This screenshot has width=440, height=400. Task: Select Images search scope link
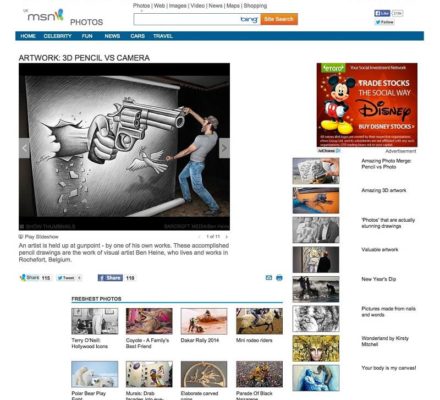(178, 6)
